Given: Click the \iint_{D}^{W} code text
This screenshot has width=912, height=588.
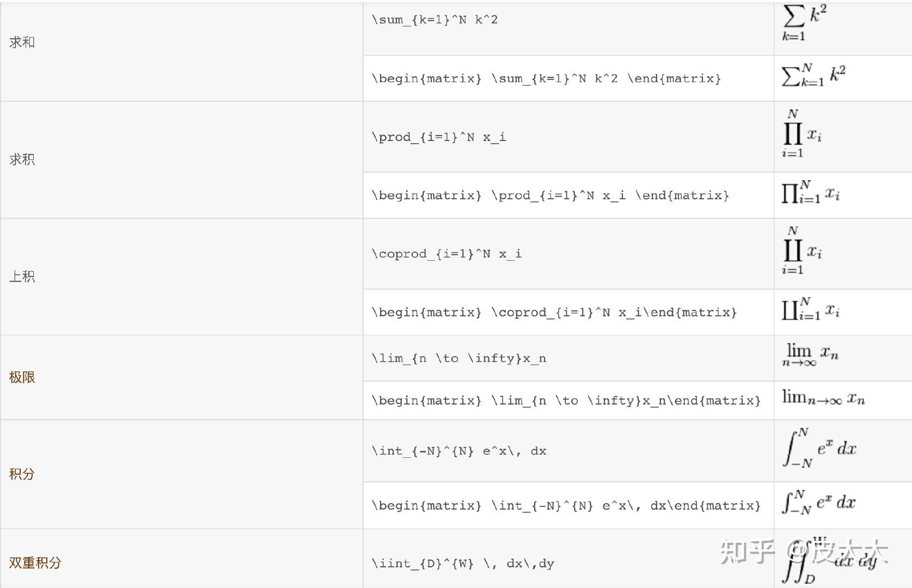Looking at the screenshot, I should point(463,563).
